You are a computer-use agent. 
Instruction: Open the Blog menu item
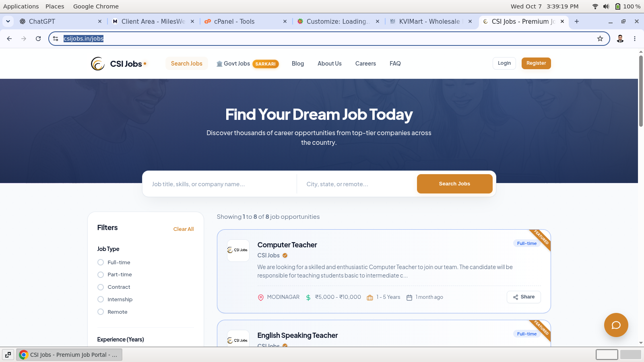(298, 64)
